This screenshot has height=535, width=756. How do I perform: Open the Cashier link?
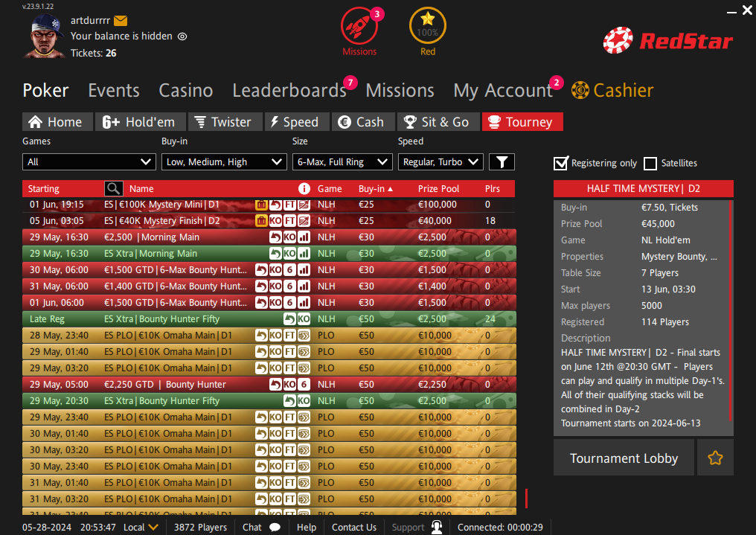(x=623, y=90)
